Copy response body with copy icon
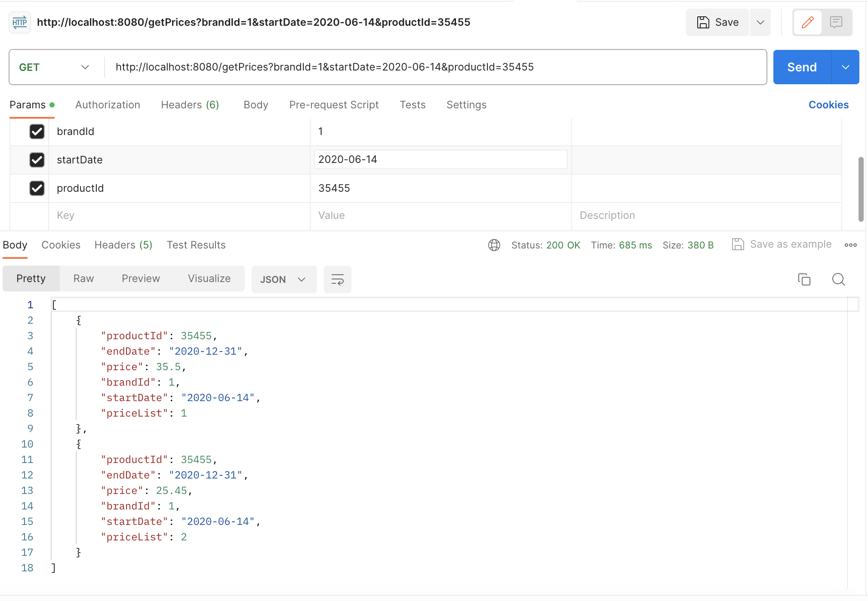 coord(804,279)
